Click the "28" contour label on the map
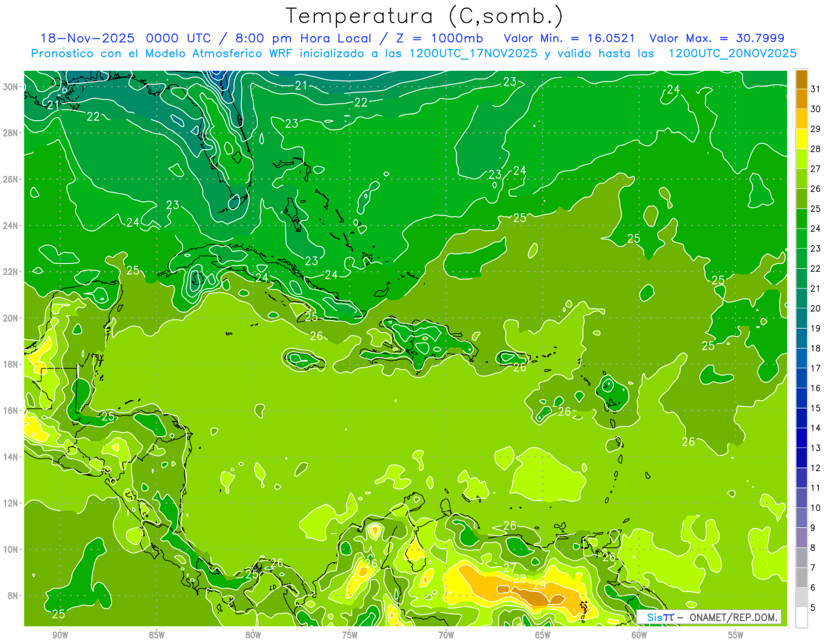This screenshot has width=834, height=644. 520,578
